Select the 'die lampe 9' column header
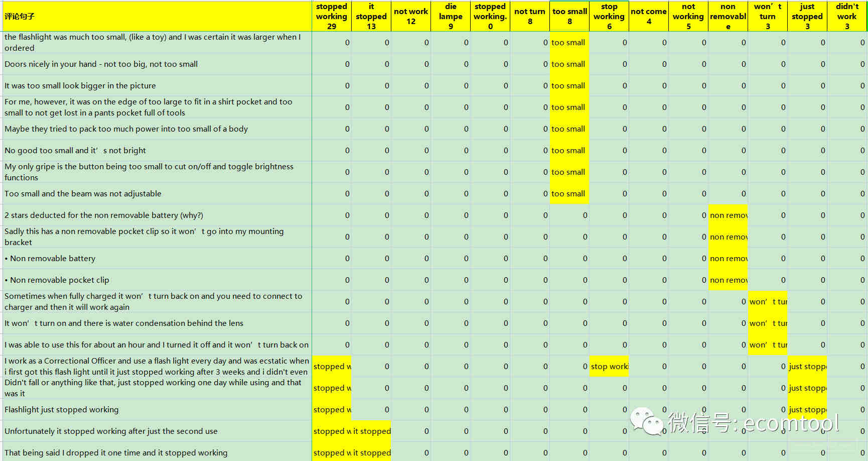Screen dimensions: 868x461 tap(451, 16)
